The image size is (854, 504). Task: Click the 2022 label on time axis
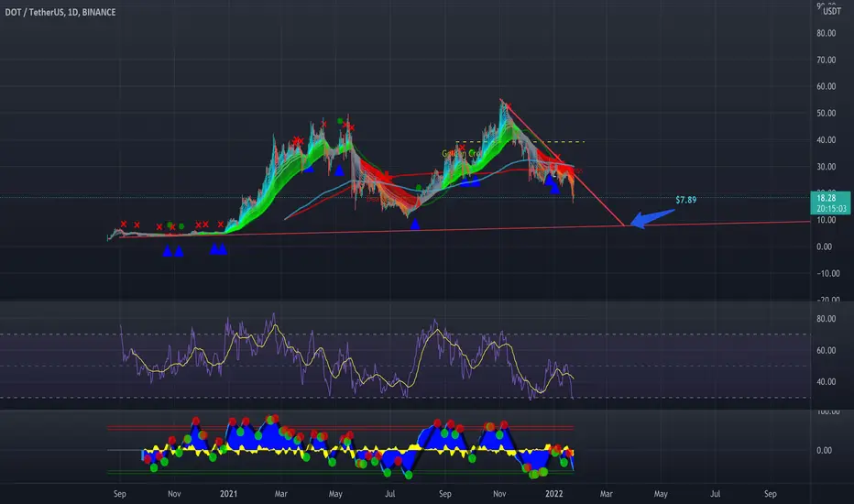(x=553, y=494)
